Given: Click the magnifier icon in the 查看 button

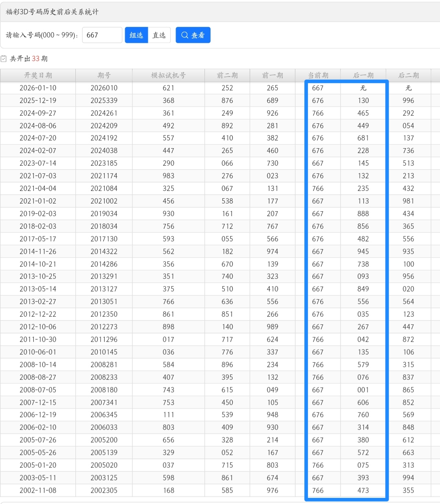Looking at the screenshot, I should [x=185, y=35].
